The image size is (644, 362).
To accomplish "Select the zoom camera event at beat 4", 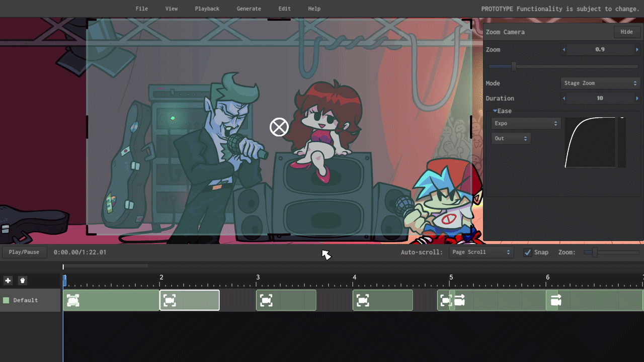I will pos(363,301).
